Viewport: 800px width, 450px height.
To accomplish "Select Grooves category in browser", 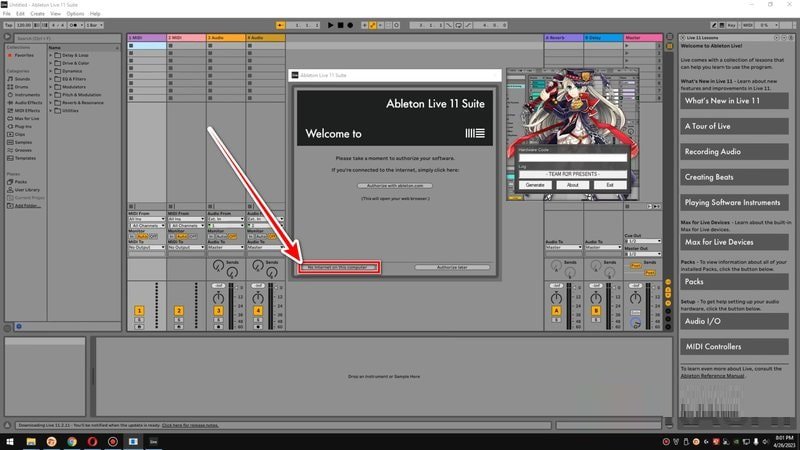I will tap(23, 150).
